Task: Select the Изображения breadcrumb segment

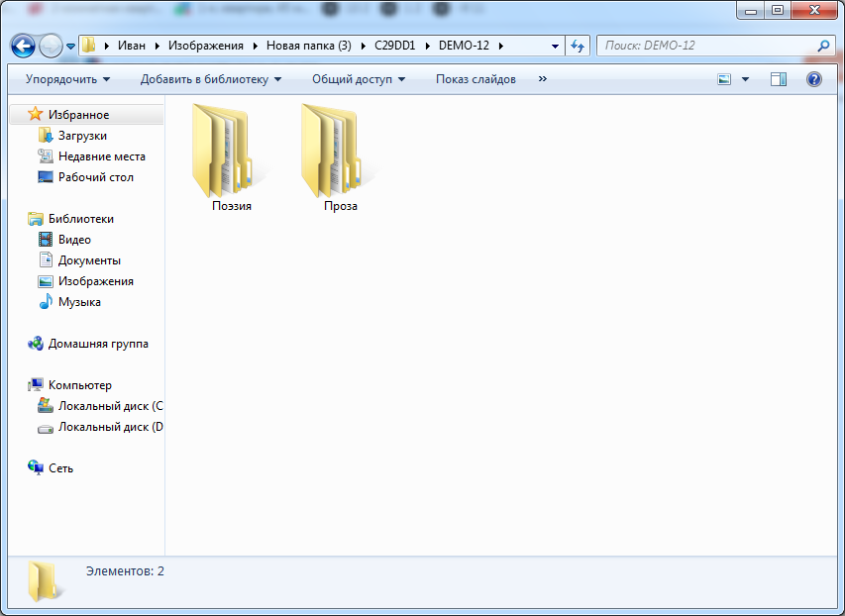Action: [x=206, y=46]
